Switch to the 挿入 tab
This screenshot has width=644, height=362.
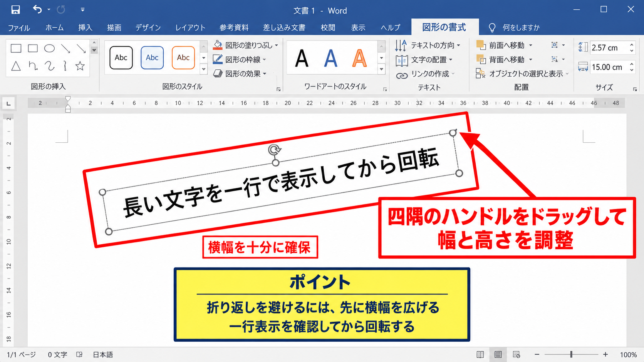tap(85, 28)
